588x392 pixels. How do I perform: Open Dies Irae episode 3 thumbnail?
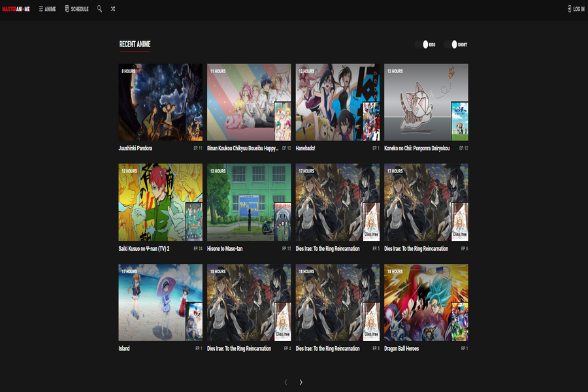point(338,302)
